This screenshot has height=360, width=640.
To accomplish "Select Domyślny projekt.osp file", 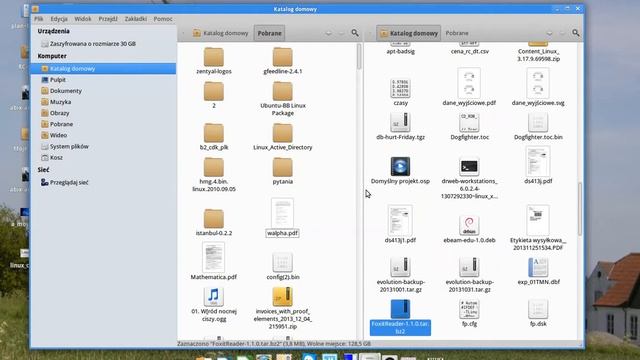I will pyautogui.click(x=400, y=167).
